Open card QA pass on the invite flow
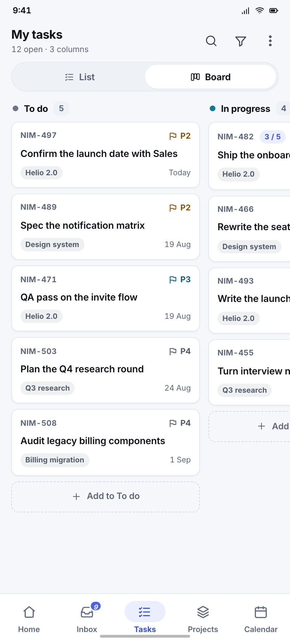 click(x=106, y=298)
